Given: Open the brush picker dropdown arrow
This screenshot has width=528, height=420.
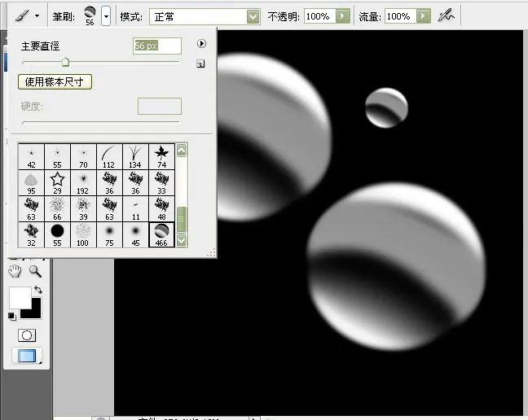Looking at the screenshot, I should (106, 15).
